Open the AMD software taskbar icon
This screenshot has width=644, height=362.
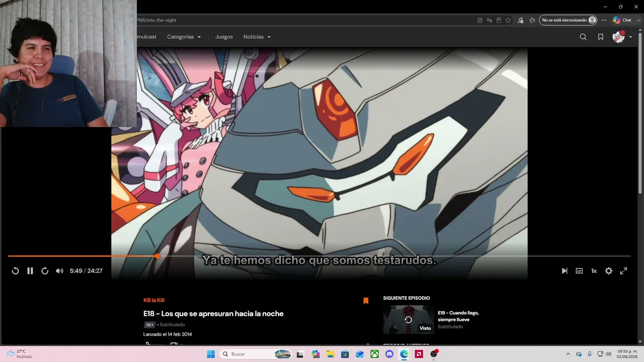coord(419,354)
